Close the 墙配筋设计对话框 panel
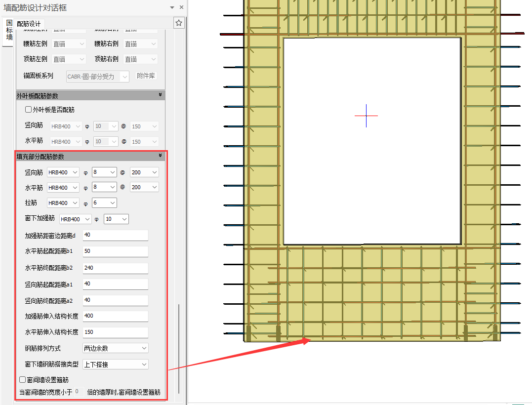Screen dimensions: 532x405 click(x=181, y=7)
